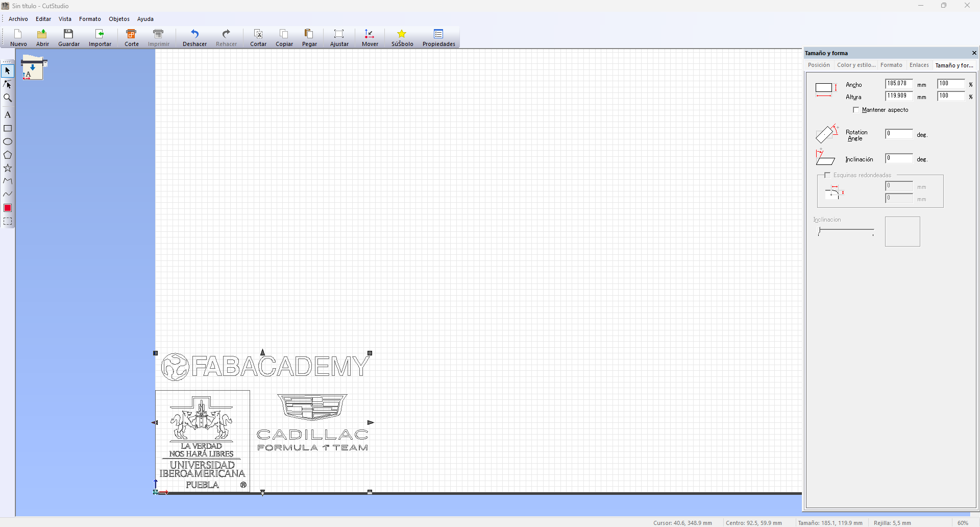Click the Mover toolbar icon
980x527 pixels.
coord(370,38)
